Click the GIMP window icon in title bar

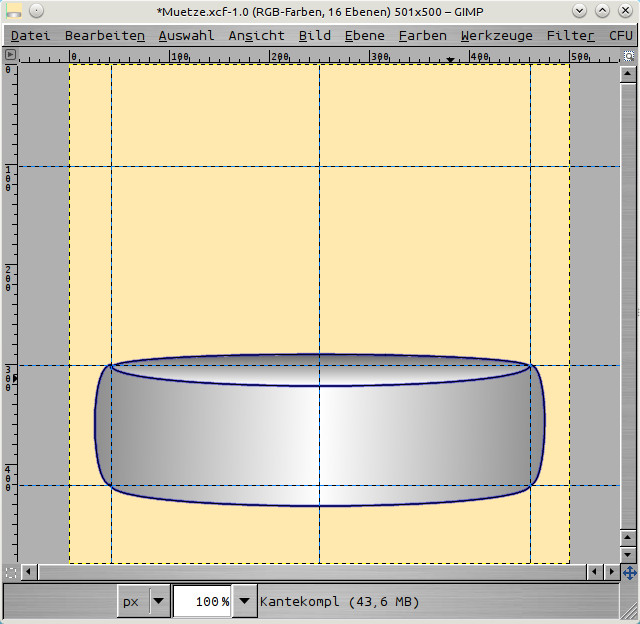[x=13, y=11]
